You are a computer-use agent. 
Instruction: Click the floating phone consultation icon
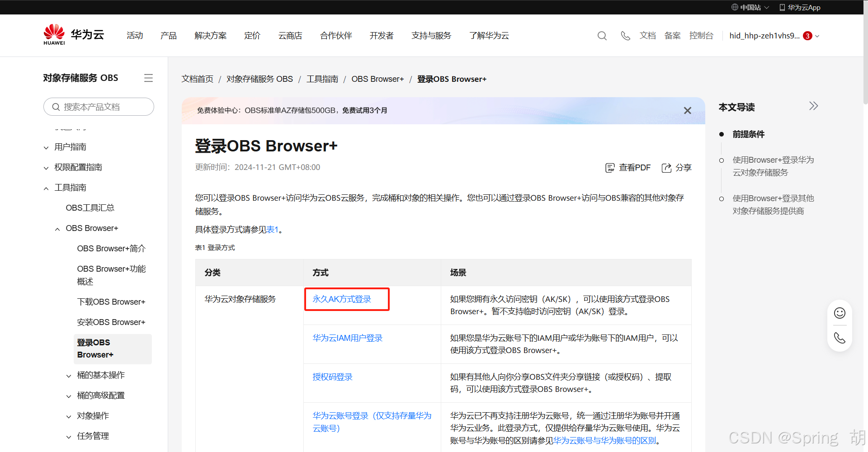pos(840,338)
